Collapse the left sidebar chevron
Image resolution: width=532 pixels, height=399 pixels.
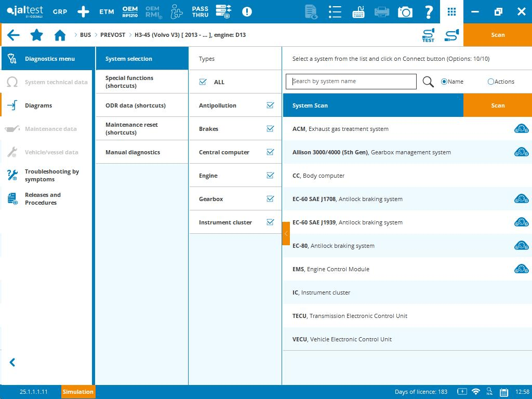[12, 363]
